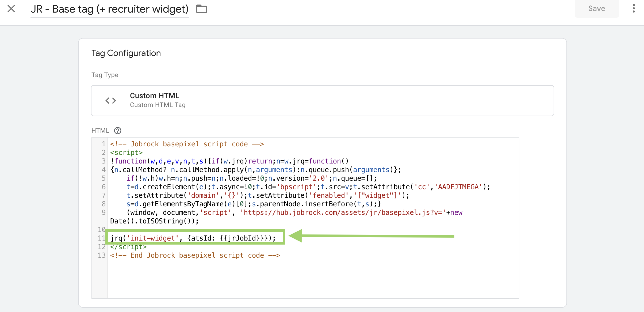Click the closing script tag line
Viewport: 644px width, 312px height.
(x=128, y=247)
